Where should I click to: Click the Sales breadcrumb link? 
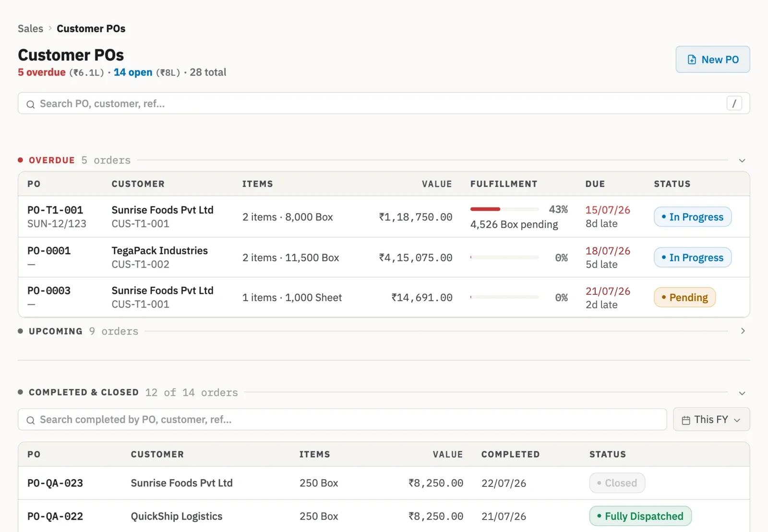tap(30, 29)
